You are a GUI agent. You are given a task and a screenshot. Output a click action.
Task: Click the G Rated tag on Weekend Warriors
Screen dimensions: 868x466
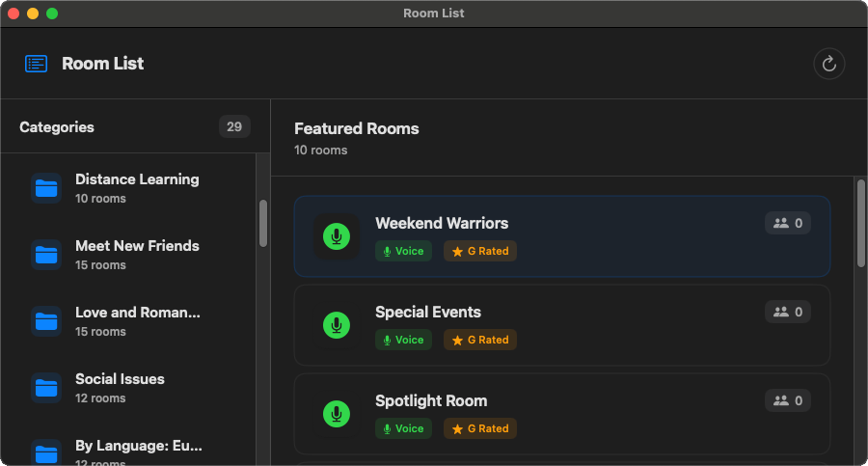pos(480,251)
